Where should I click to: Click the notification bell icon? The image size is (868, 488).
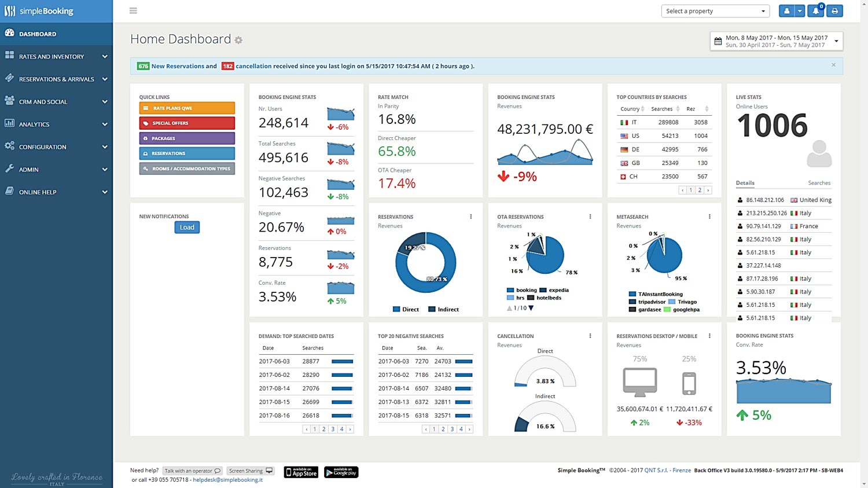[815, 10]
